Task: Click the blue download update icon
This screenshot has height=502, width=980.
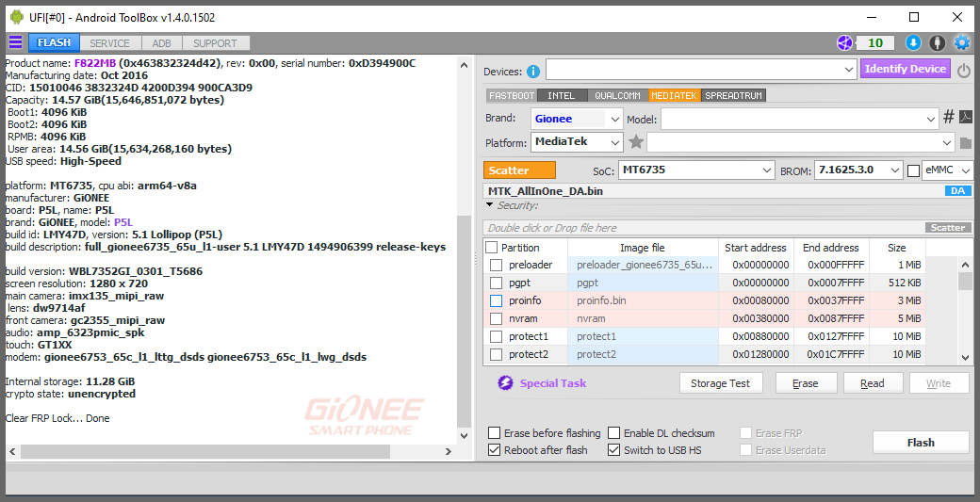Action: click(913, 42)
